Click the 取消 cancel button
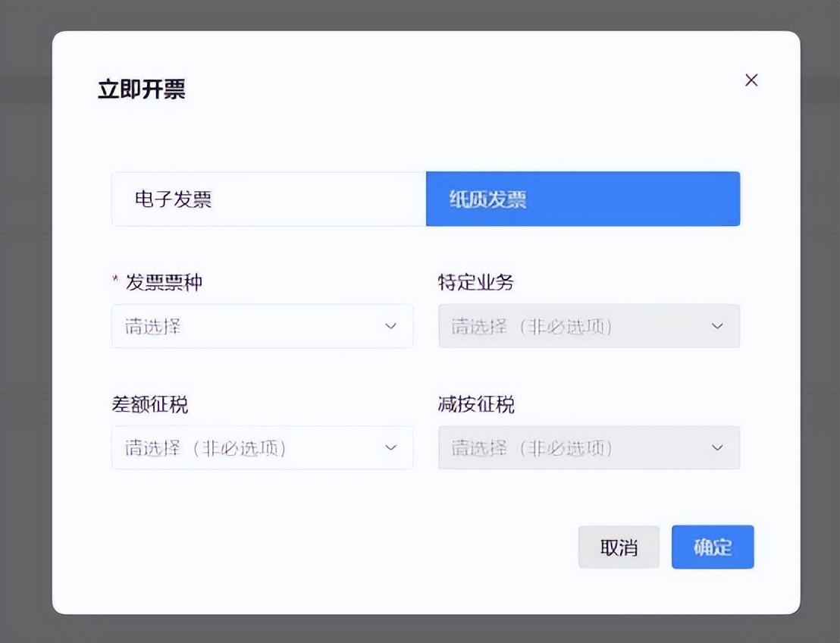The height and width of the screenshot is (643, 840). click(x=619, y=547)
